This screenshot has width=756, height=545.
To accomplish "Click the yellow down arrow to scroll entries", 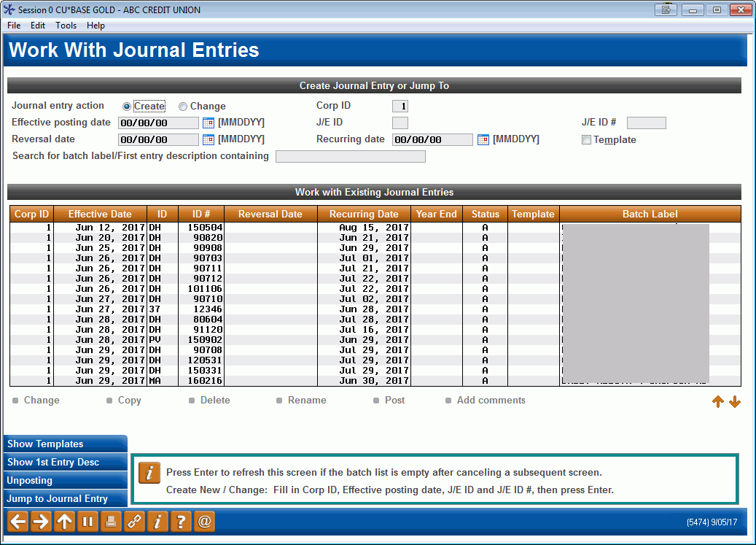I will coord(736,401).
